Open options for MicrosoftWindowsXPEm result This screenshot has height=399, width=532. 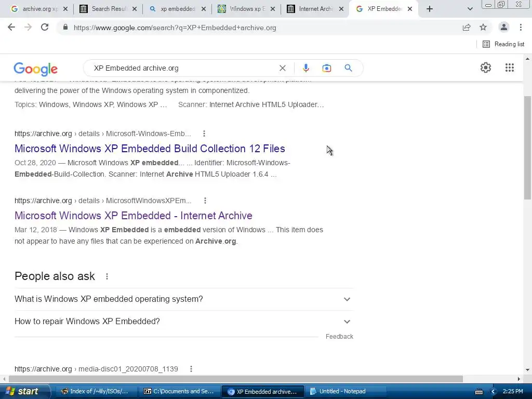(x=205, y=201)
